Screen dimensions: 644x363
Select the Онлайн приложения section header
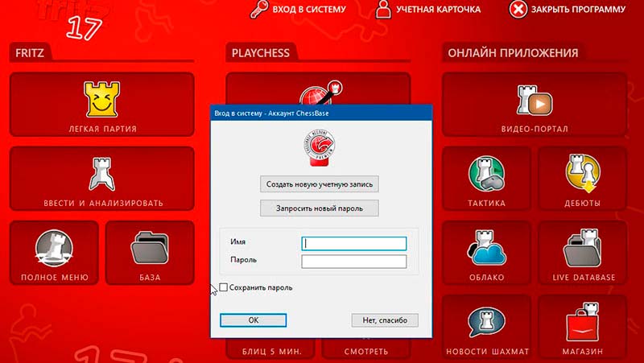tap(513, 53)
